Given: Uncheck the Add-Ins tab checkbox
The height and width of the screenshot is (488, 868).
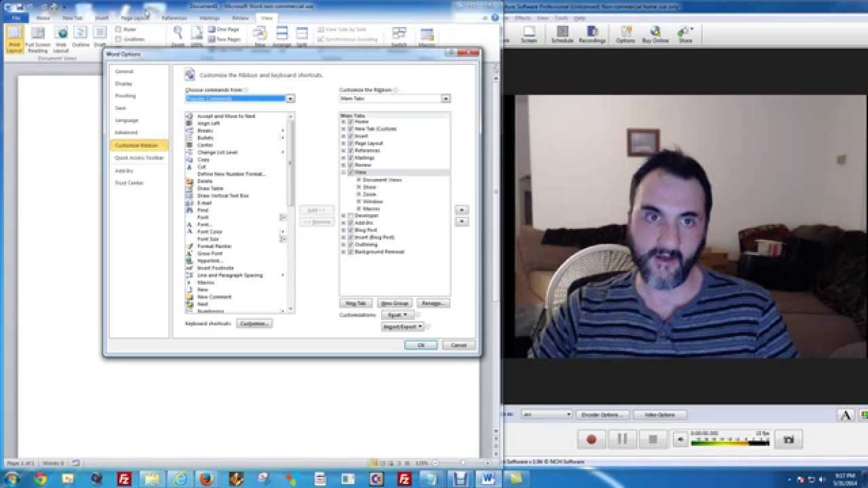Looking at the screenshot, I should coord(351,223).
